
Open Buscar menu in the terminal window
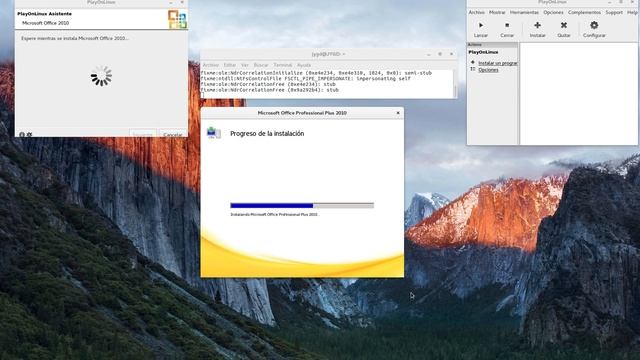(261, 65)
